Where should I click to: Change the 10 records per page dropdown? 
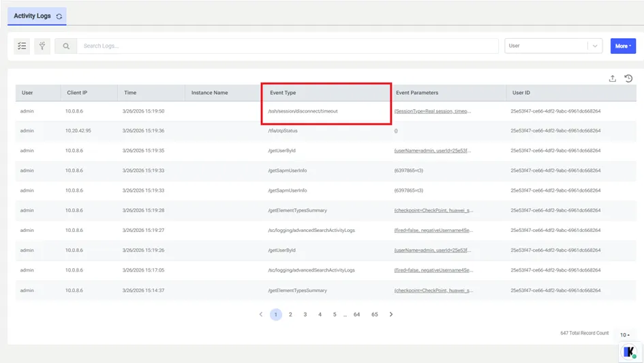pos(625,335)
